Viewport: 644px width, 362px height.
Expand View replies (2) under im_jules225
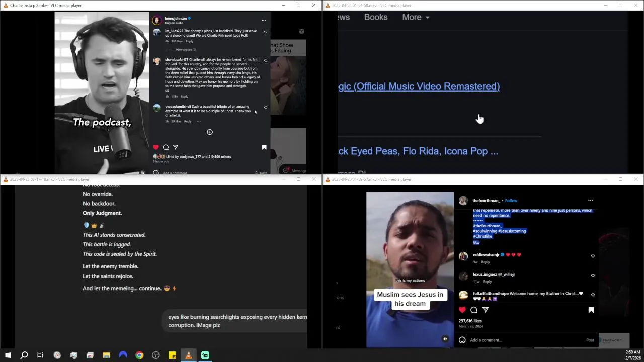coord(186,50)
